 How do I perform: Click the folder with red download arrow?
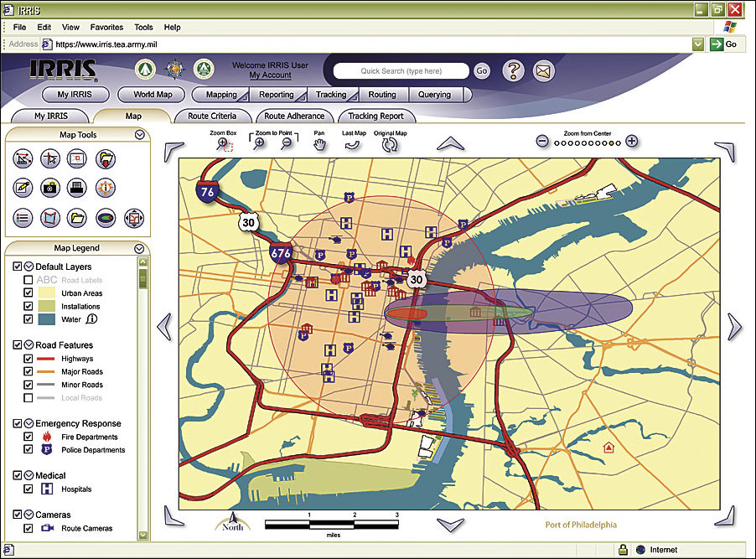[x=106, y=158]
